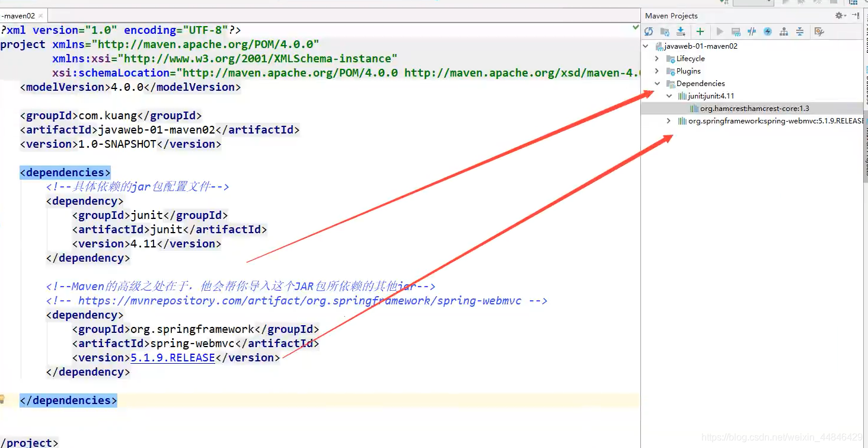The height and width of the screenshot is (448, 868).
Task: Click the intention lightbulb in gutter
Action: point(2,399)
